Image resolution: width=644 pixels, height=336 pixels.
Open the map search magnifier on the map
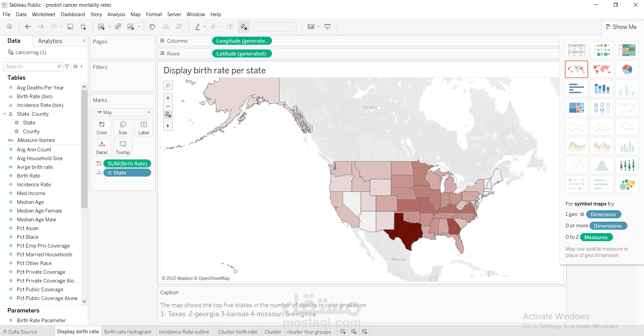[168, 85]
